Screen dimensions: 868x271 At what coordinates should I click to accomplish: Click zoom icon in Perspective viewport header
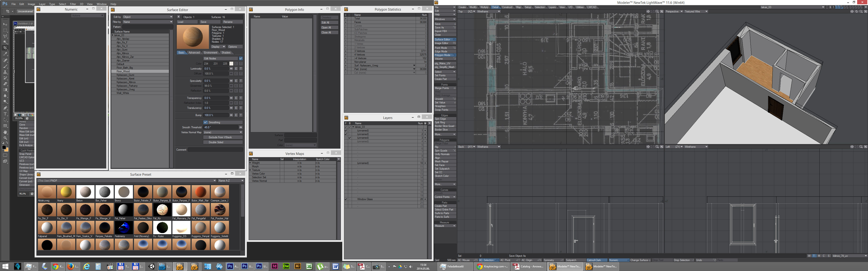point(861,12)
